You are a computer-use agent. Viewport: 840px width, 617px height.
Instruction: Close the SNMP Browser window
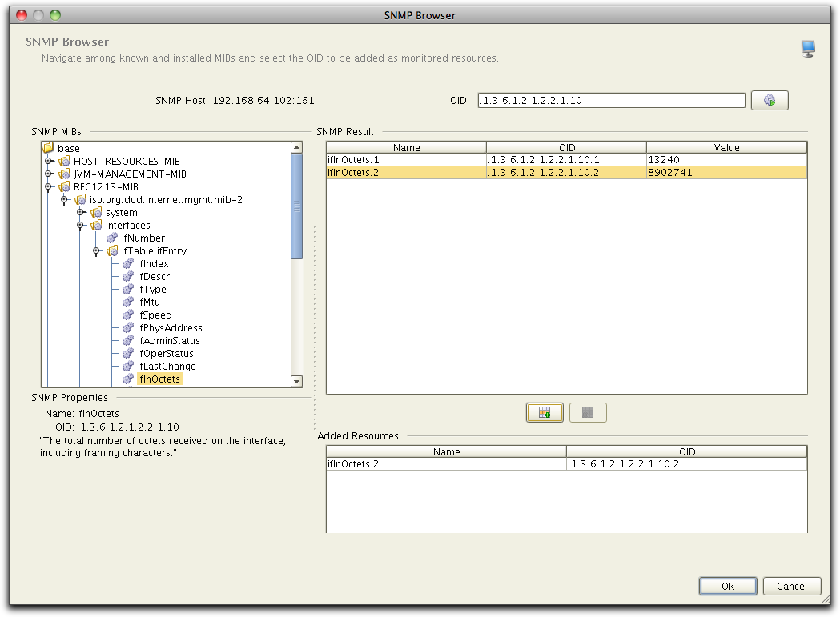22,15
